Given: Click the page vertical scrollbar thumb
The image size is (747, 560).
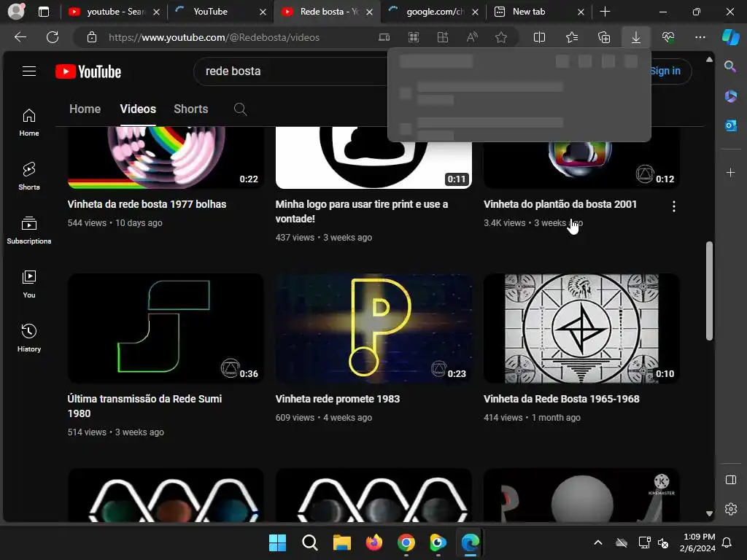Looking at the screenshot, I should coord(709,290).
